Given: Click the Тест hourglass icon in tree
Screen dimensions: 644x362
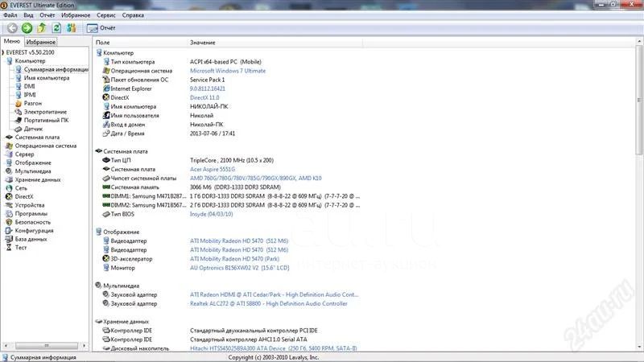Looking at the screenshot, I should [x=9, y=248].
